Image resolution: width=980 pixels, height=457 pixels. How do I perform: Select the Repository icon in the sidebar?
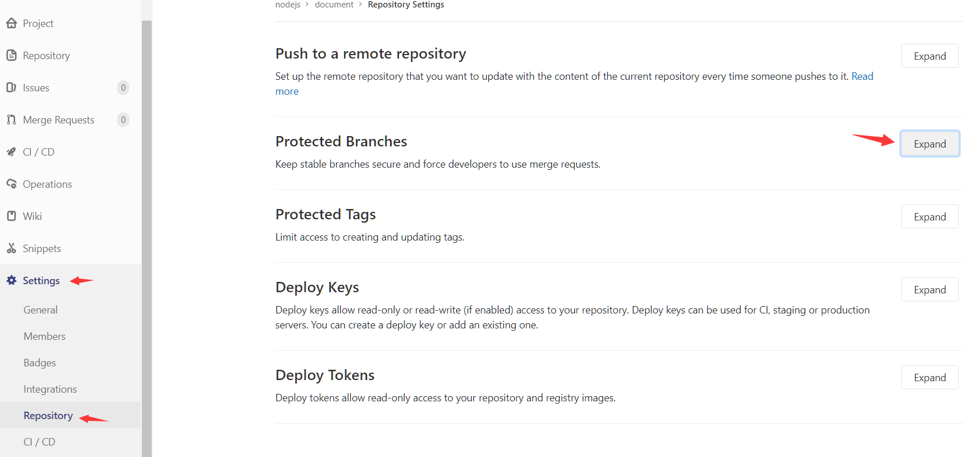point(12,55)
